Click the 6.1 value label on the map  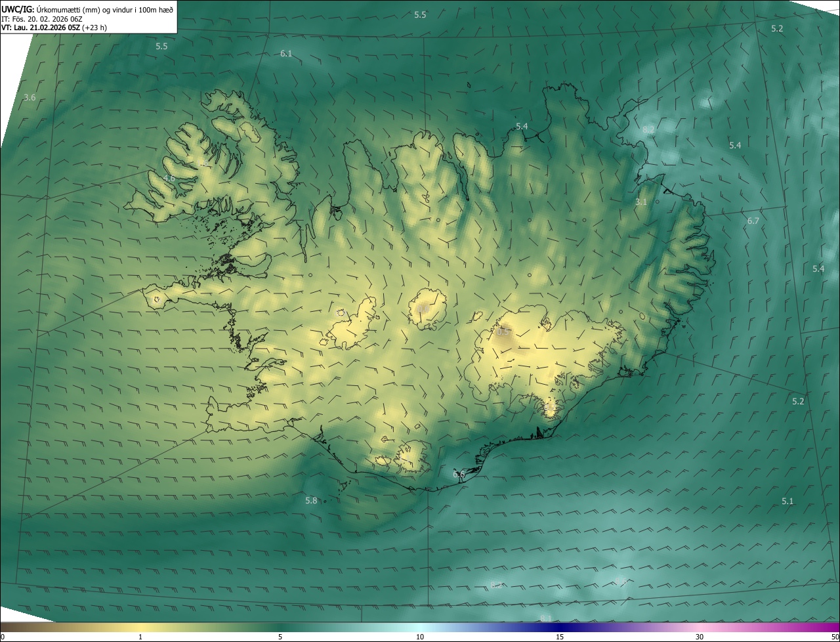tap(286, 54)
